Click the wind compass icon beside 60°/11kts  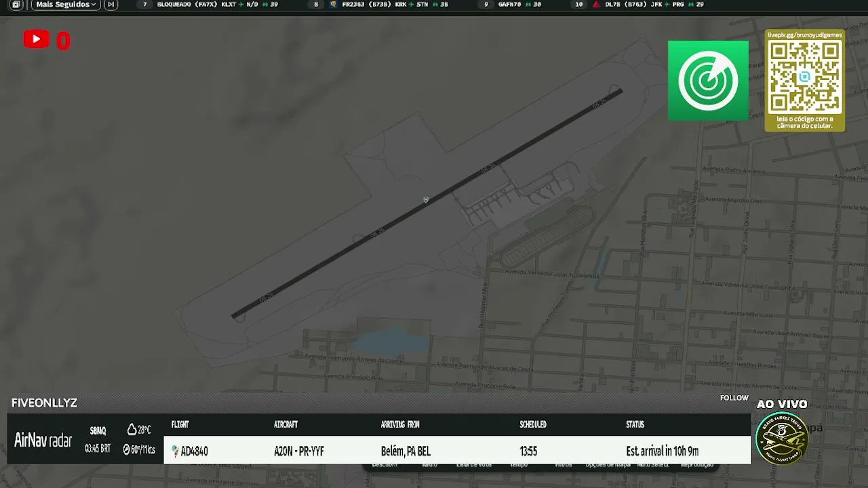click(x=126, y=449)
